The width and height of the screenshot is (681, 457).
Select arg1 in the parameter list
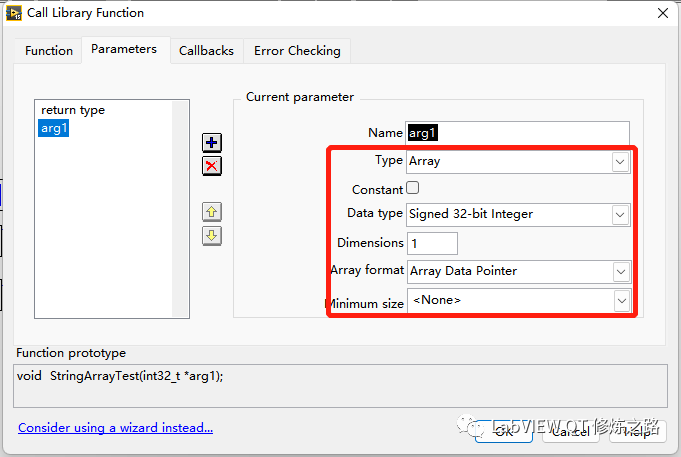[55, 128]
